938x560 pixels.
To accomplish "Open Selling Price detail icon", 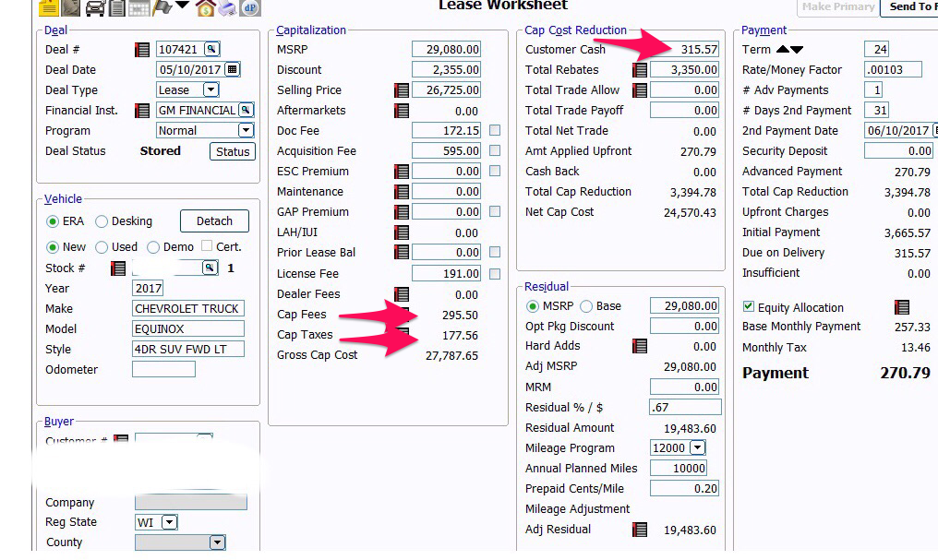I will [x=402, y=90].
